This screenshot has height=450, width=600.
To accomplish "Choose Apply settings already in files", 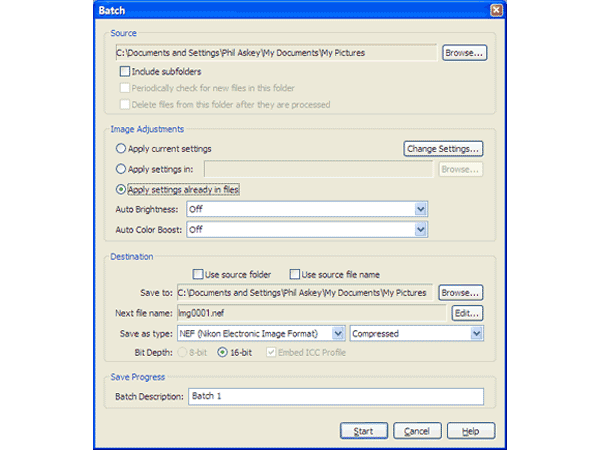I will (121, 189).
